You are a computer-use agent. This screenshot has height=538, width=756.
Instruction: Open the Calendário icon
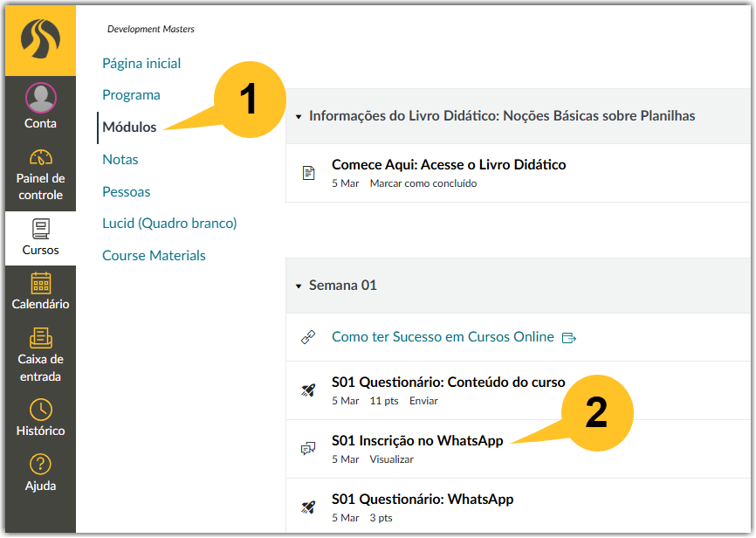click(40, 283)
